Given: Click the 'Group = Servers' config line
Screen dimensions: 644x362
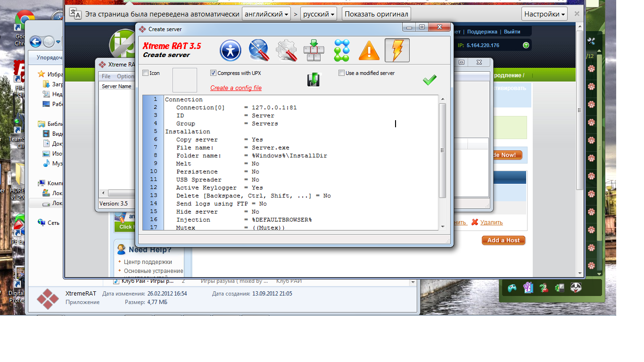Looking at the screenshot, I should (227, 123).
